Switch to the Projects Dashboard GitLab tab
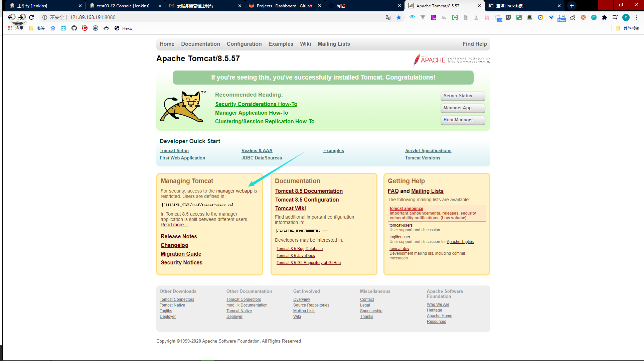The image size is (644, 361). pyautogui.click(x=284, y=6)
